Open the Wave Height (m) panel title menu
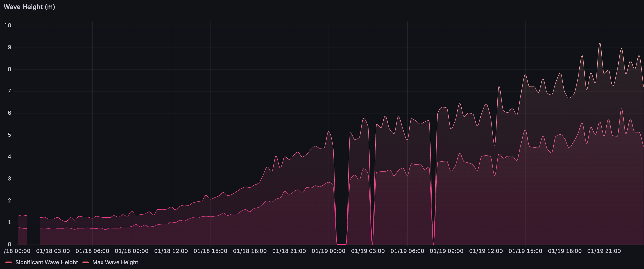Image resolution: width=644 pixels, height=269 pixels. [29, 7]
